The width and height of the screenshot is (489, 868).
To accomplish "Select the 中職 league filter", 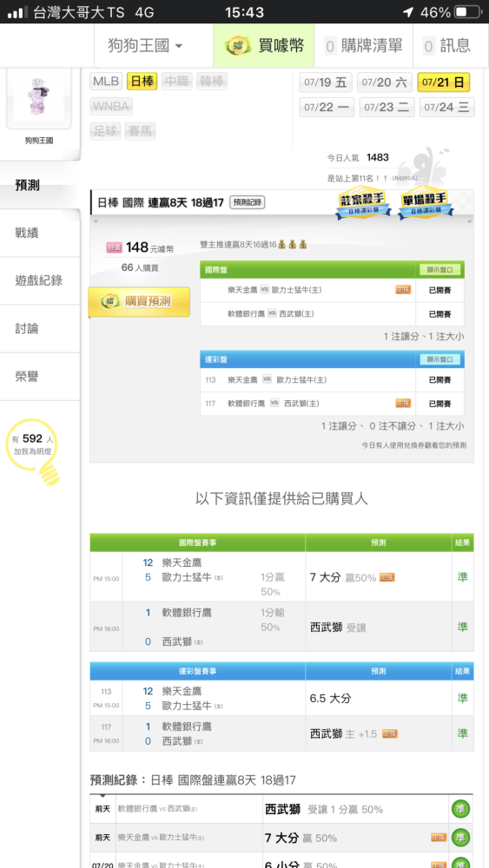I will (x=176, y=82).
